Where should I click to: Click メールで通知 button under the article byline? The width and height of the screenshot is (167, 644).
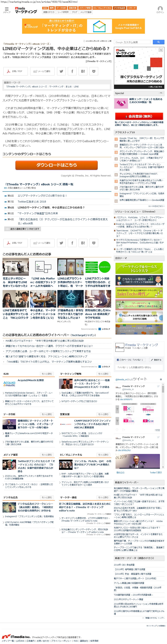click(x=42, y=71)
